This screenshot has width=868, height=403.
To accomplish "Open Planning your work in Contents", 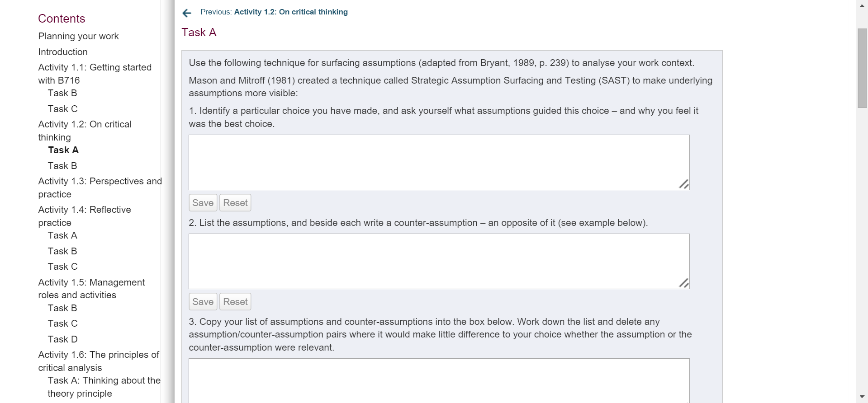I will tap(78, 36).
